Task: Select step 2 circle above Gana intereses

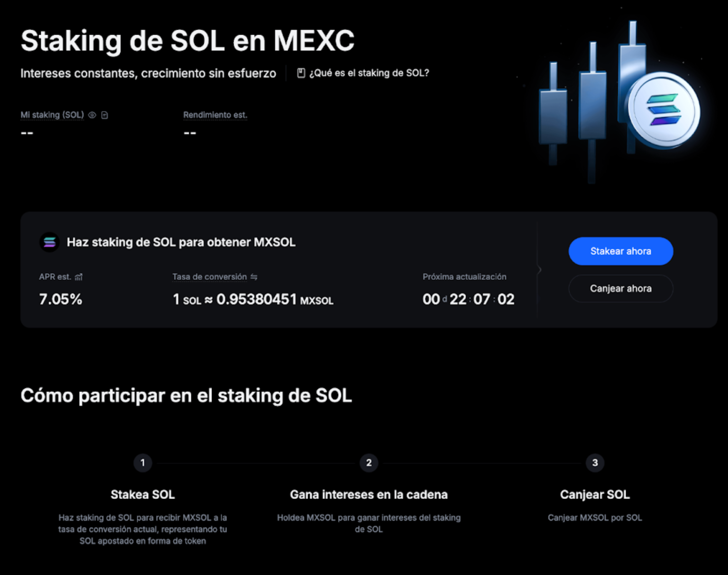Action: point(369,463)
